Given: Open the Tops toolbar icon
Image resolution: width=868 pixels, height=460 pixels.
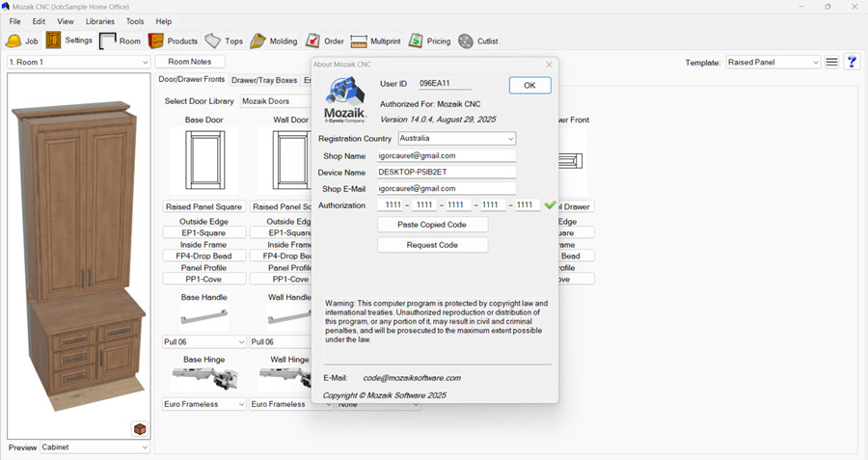Looking at the screenshot, I should click(212, 41).
